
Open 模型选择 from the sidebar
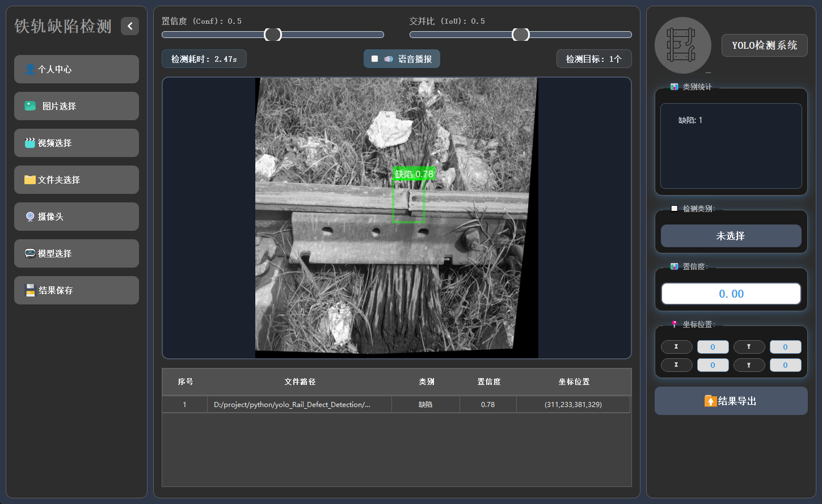coord(77,253)
